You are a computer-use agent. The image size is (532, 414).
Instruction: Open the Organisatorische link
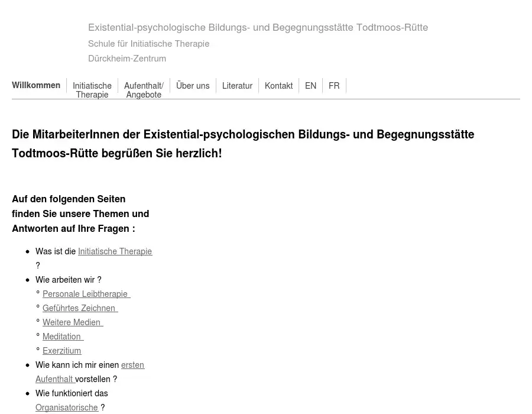(67, 407)
